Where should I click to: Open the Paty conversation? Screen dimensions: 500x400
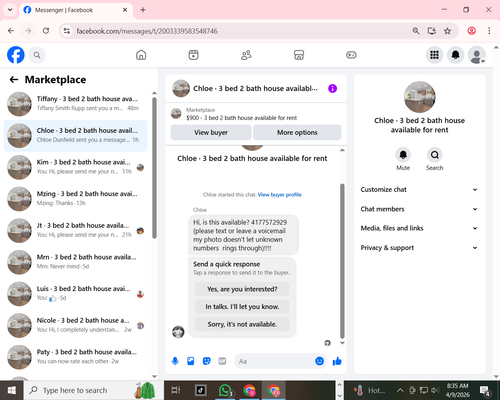coord(75,357)
